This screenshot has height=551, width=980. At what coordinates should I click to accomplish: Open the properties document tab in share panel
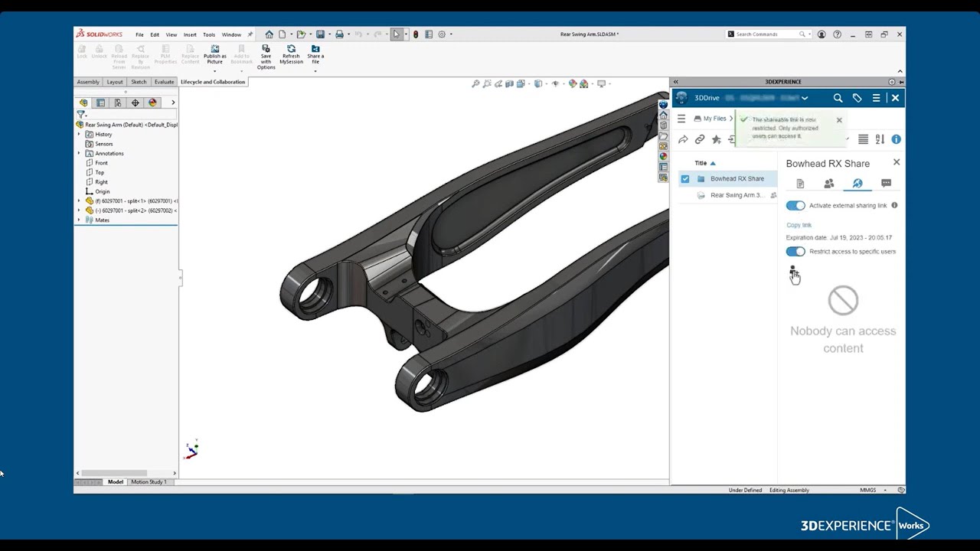pos(800,184)
